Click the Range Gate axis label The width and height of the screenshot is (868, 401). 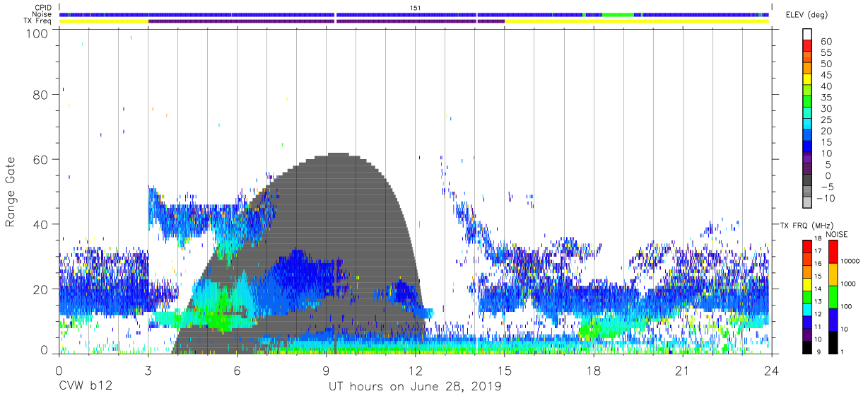(11, 192)
